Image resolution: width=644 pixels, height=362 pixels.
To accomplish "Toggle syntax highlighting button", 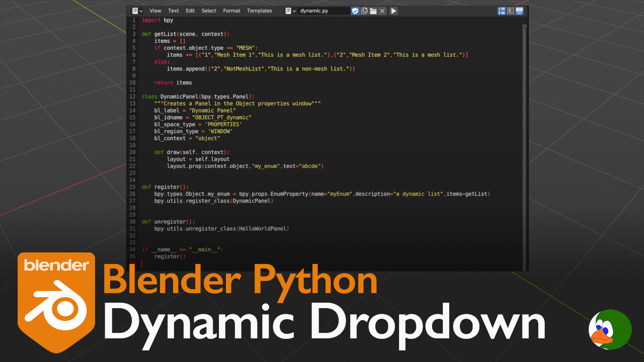I will pyautogui.click(x=519, y=11).
